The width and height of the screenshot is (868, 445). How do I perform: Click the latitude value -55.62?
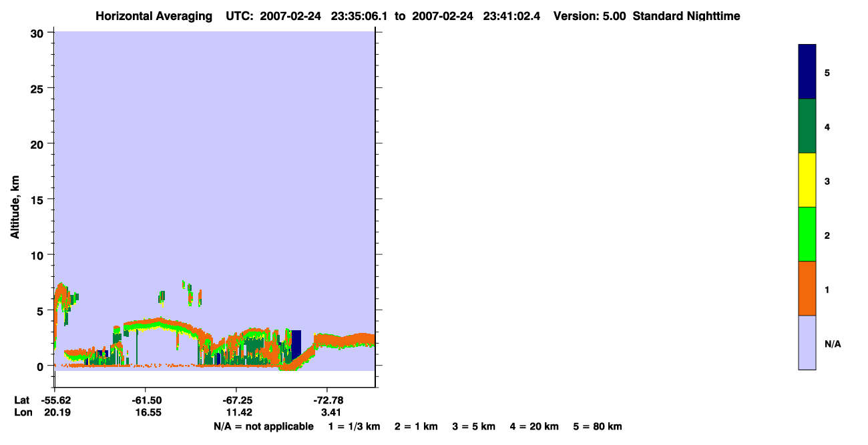57,400
